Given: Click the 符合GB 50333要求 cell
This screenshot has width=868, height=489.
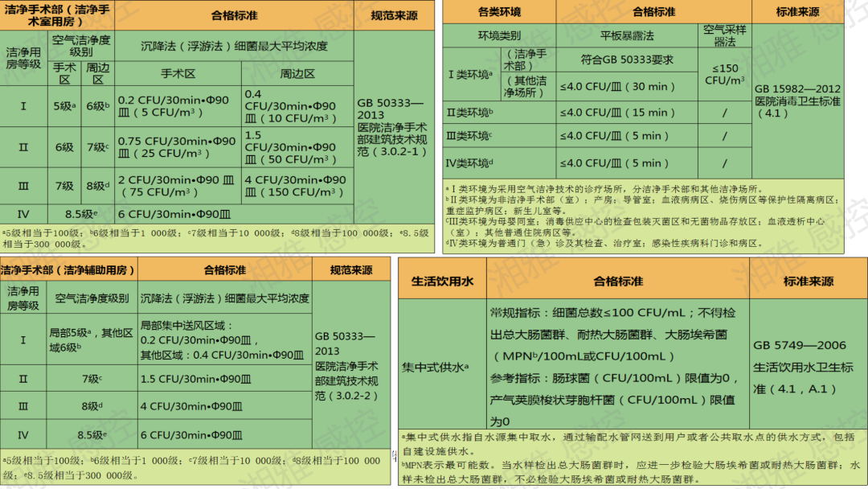Looking at the screenshot, I should 627,60.
